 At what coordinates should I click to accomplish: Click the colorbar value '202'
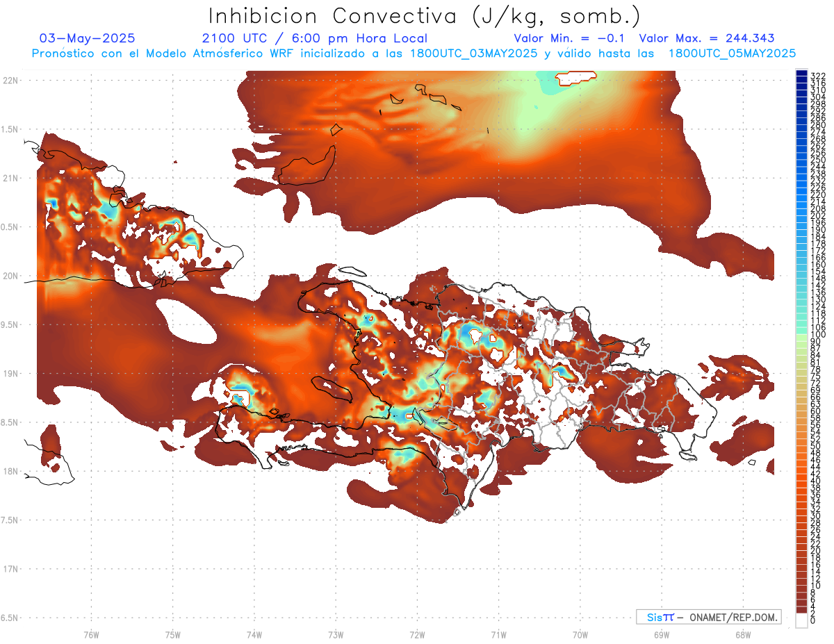[x=818, y=215]
